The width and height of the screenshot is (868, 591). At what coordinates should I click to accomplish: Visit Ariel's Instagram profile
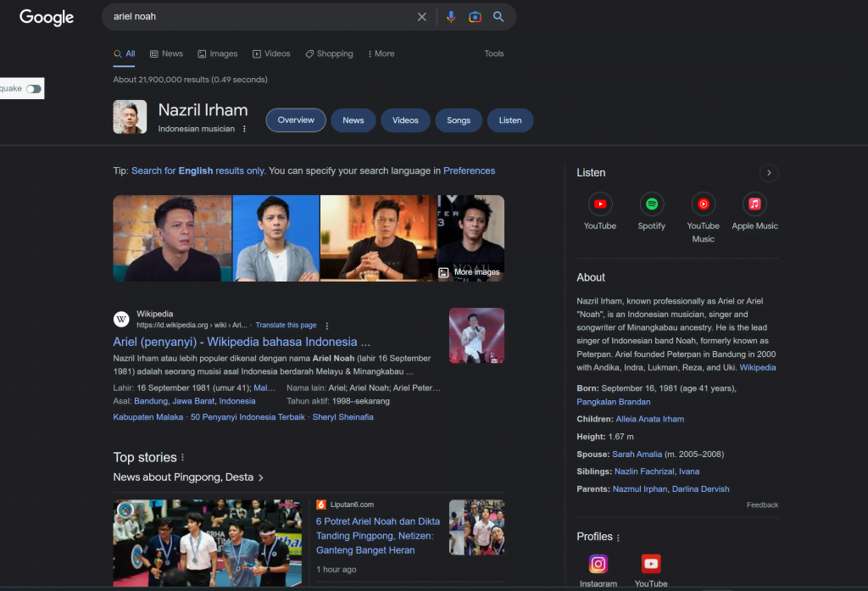(x=598, y=563)
